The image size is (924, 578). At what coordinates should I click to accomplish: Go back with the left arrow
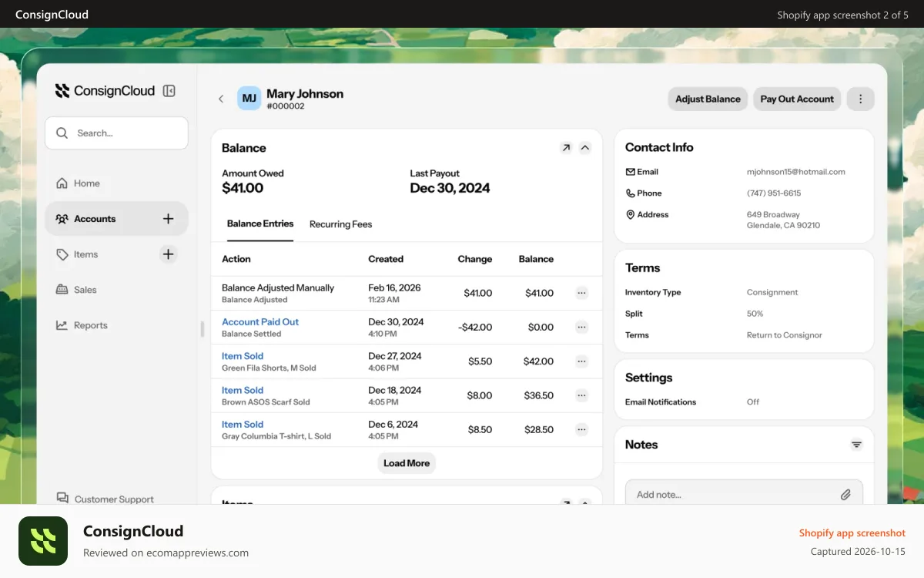point(221,99)
